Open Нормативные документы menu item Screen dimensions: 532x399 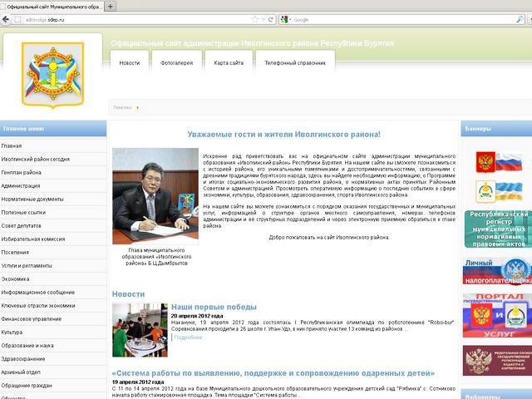tap(53, 199)
